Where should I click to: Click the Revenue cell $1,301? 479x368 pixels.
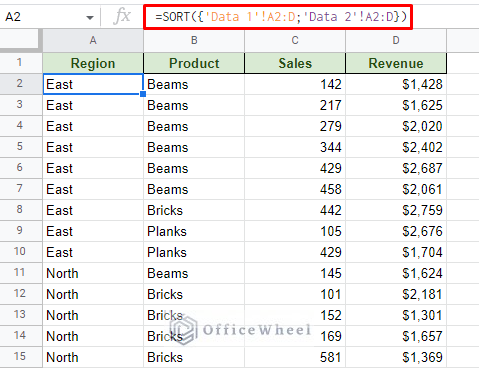[396, 315]
